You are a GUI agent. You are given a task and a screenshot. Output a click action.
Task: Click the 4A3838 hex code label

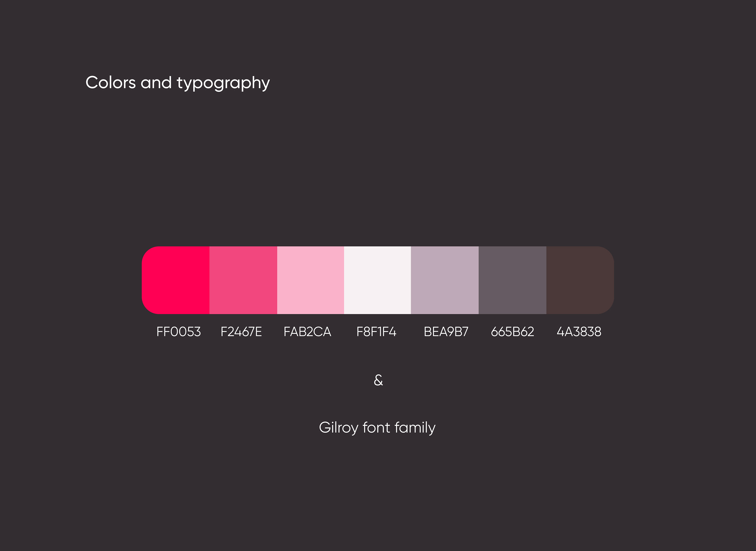coord(579,332)
